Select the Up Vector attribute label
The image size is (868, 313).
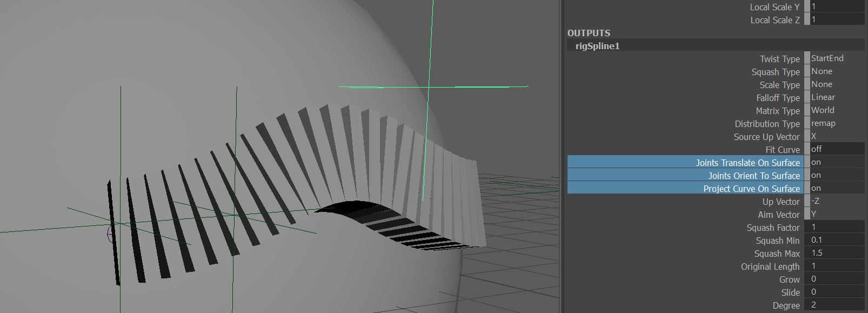781,202
